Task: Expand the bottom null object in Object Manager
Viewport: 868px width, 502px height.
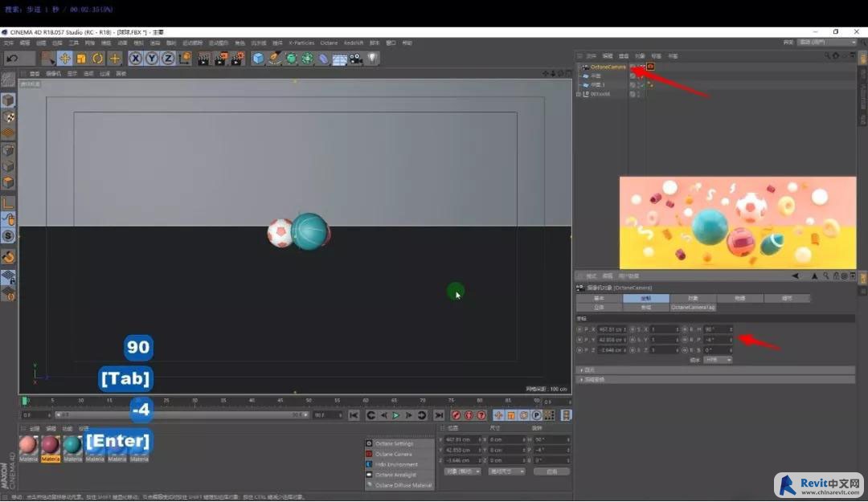Action: coord(579,94)
